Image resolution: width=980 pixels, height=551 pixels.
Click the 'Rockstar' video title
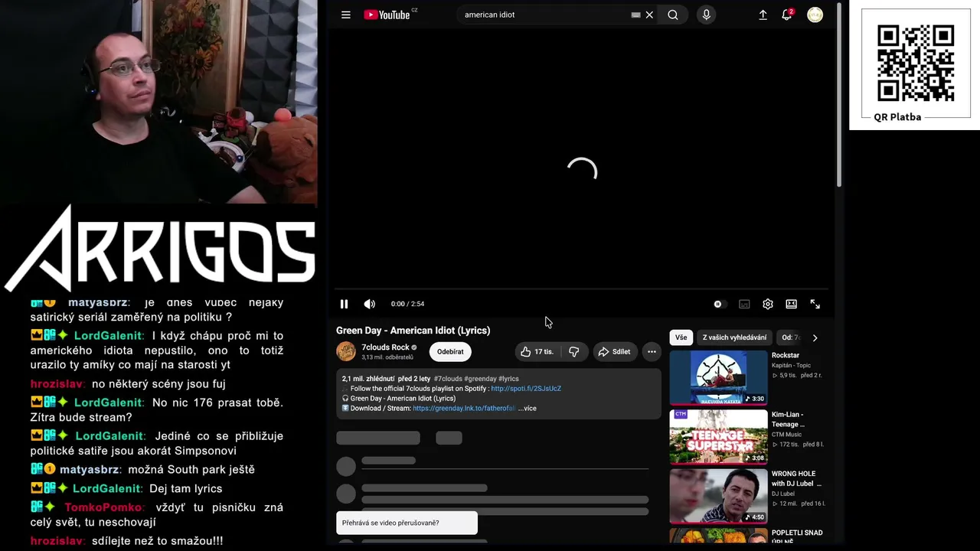point(786,356)
